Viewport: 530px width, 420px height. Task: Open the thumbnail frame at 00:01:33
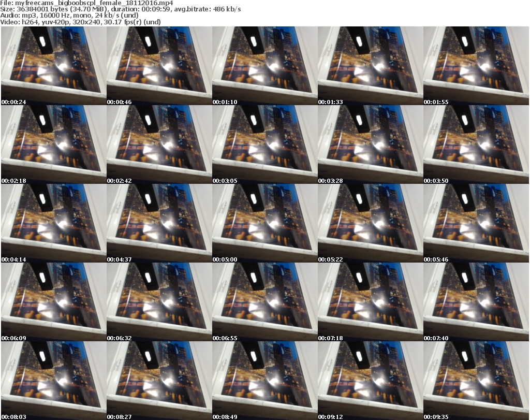coord(371,66)
